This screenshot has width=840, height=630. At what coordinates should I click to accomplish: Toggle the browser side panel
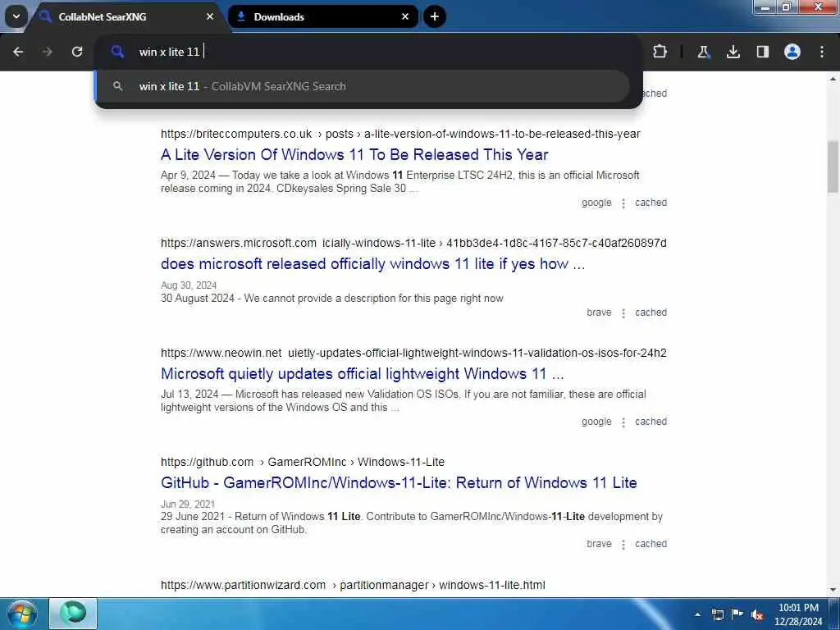click(x=763, y=52)
